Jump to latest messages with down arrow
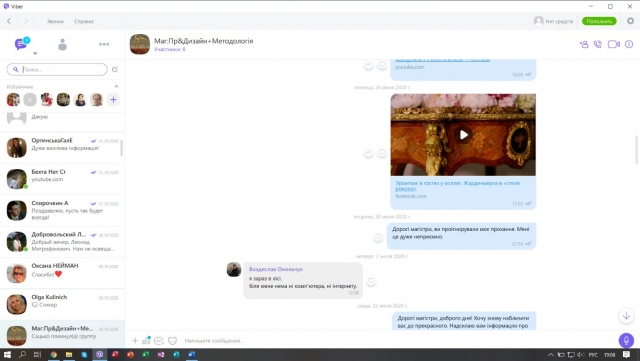Viewport: 640px width, 361px height. coord(626,315)
